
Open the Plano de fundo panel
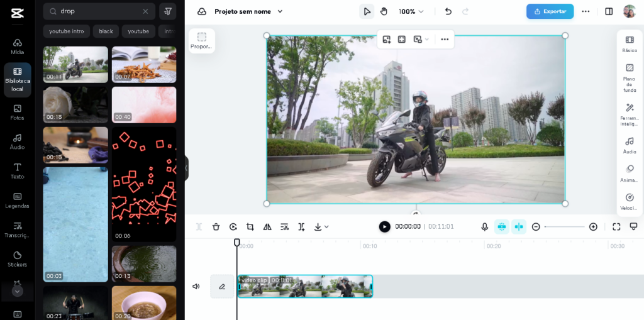pyautogui.click(x=630, y=78)
